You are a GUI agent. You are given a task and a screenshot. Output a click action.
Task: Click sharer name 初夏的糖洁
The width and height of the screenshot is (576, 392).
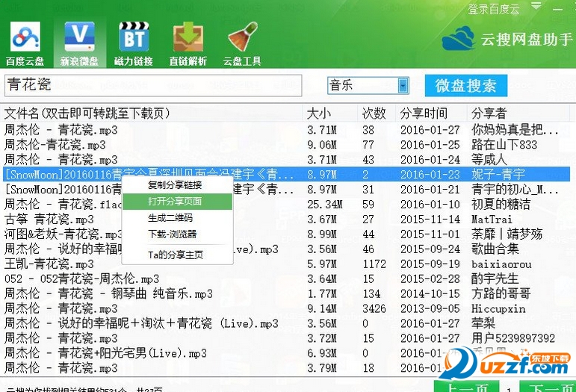[x=501, y=204]
